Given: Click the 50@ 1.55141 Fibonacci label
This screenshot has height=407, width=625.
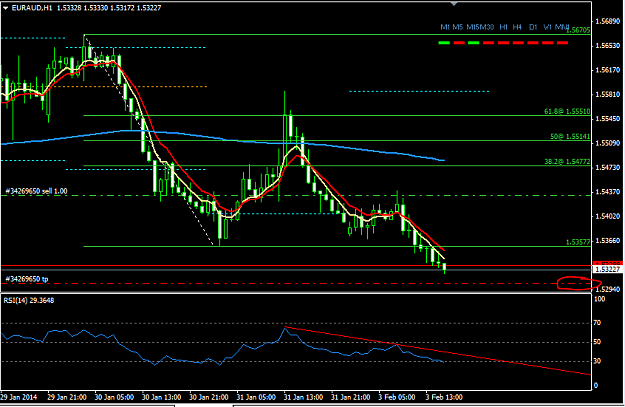Looking at the screenshot, I should [570, 136].
